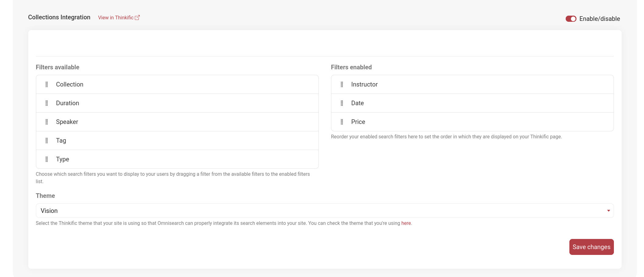Screen dimensions: 644x277
Task: Click the Theme dropdown arrow
Action: tap(608, 211)
